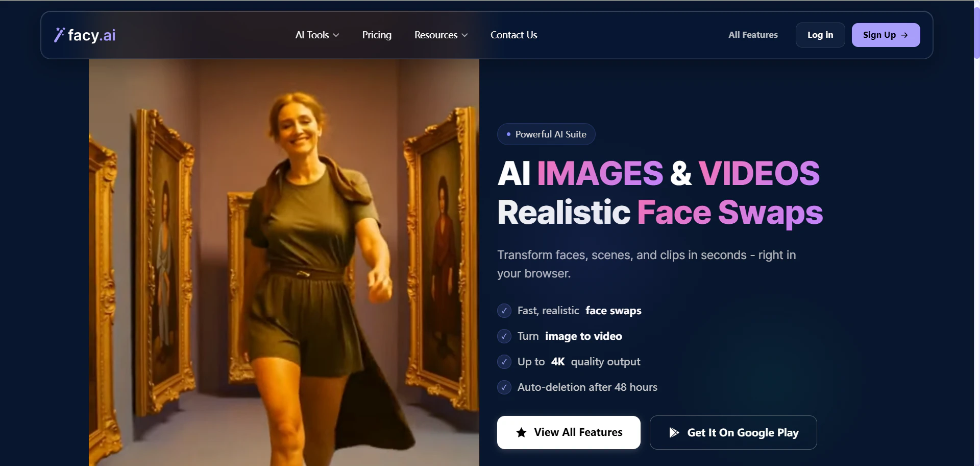Click the checkmark next to image to video
The width and height of the screenshot is (980, 466).
coord(504,336)
